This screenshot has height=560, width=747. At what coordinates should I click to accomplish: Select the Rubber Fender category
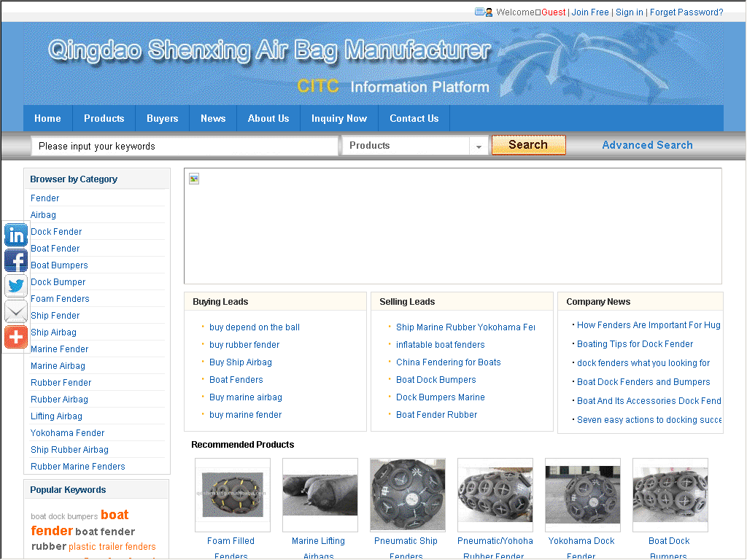tap(61, 383)
